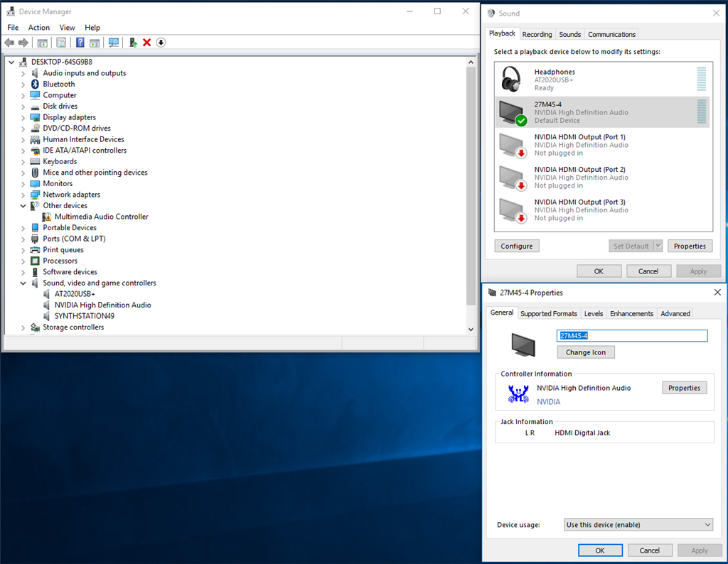Click the Bluetooth icon in the device tree
Screen dimensions: 728x564
coord(35,84)
